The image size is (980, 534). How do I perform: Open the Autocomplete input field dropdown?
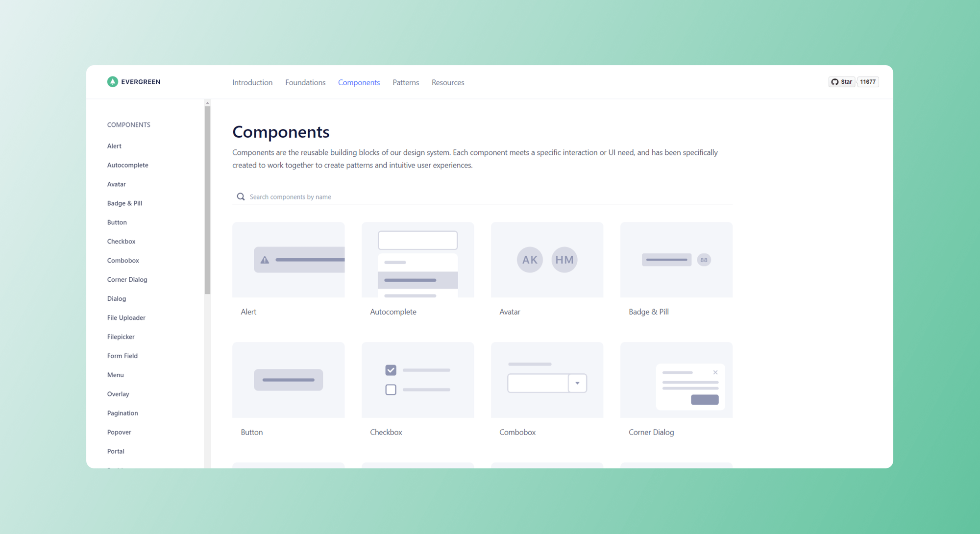coord(417,240)
